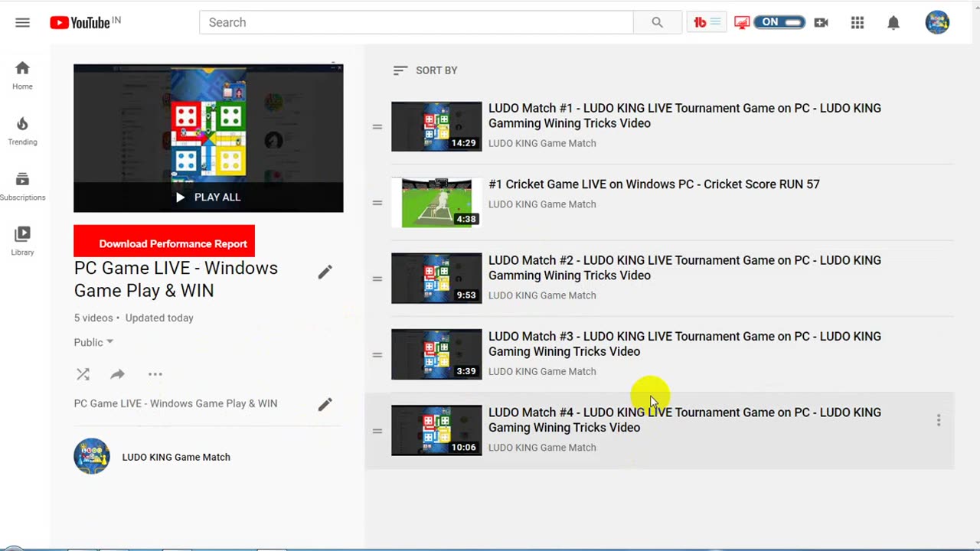
Task: Open Library in the sidebar
Action: (22, 241)
